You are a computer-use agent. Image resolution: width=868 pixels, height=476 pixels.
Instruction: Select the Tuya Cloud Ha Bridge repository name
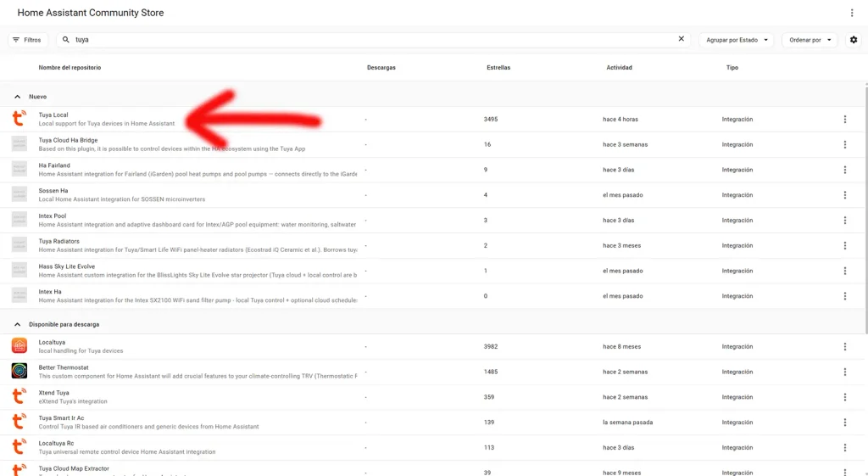point(68,140)
